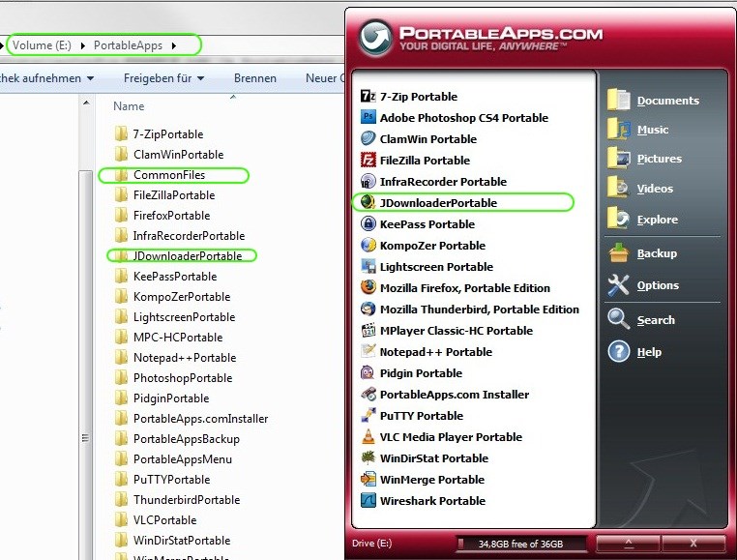Expand the 'Freigeben für' dropdown
737x560 pixels.
[x=163, y=78]
